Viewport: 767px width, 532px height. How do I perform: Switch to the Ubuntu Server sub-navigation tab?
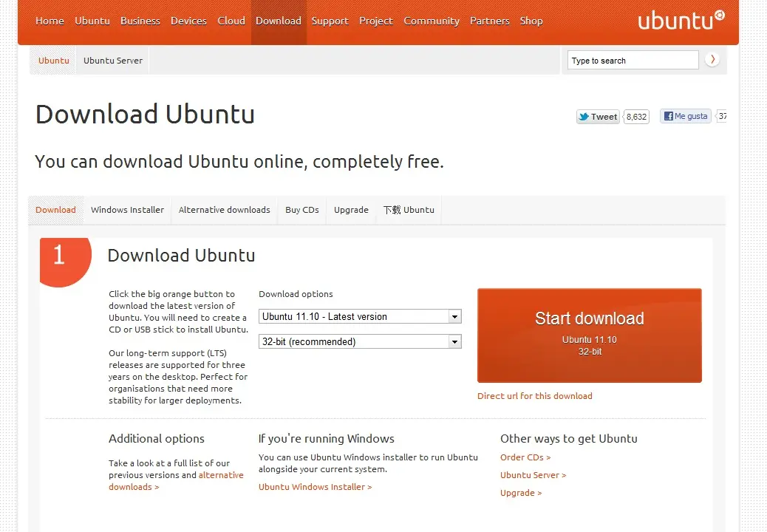(112, 61)
